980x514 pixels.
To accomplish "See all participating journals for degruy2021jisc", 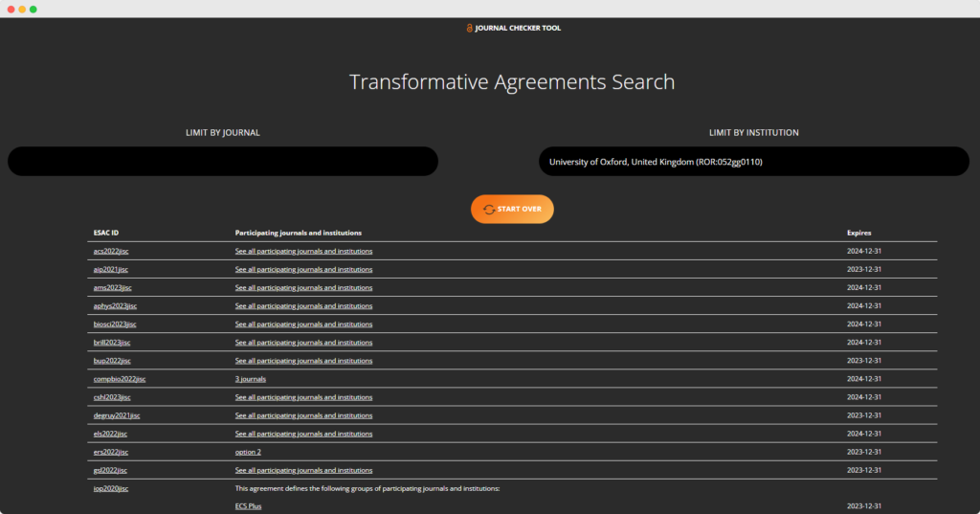I will pyautogui.click(x=303, y=415).
